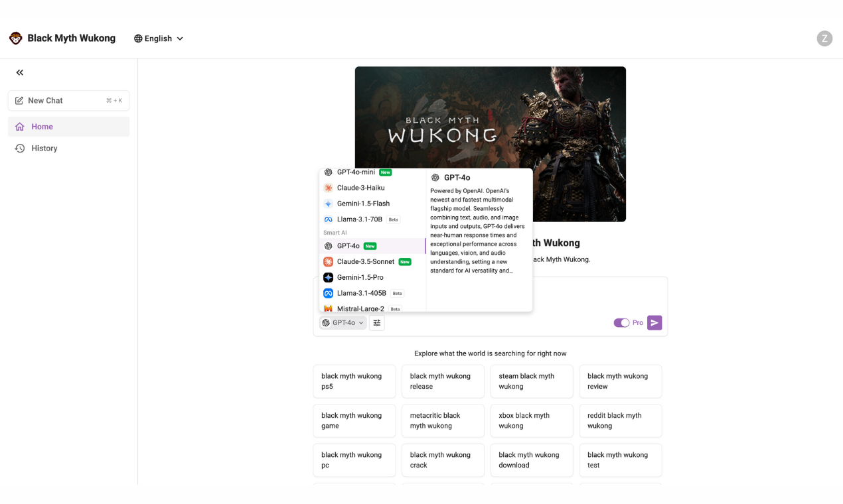Search 'black myth wukong game'
Image resolution: width=843 pixels, height=504 pixels.
click(x=354, y=421)
